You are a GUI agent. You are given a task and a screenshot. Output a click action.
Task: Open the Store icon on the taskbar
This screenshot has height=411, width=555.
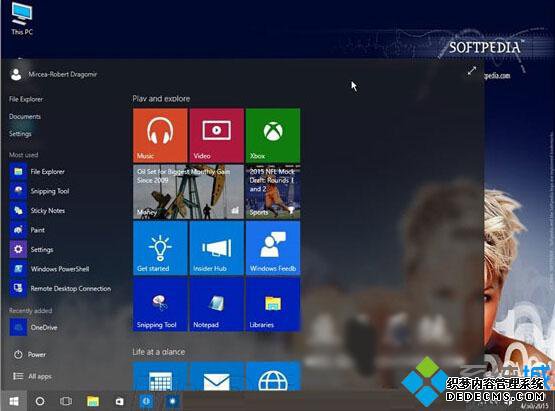[x=119, y=401]
